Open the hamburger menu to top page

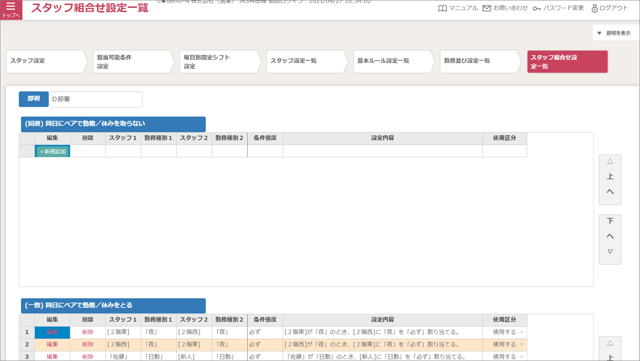(11, 9)
